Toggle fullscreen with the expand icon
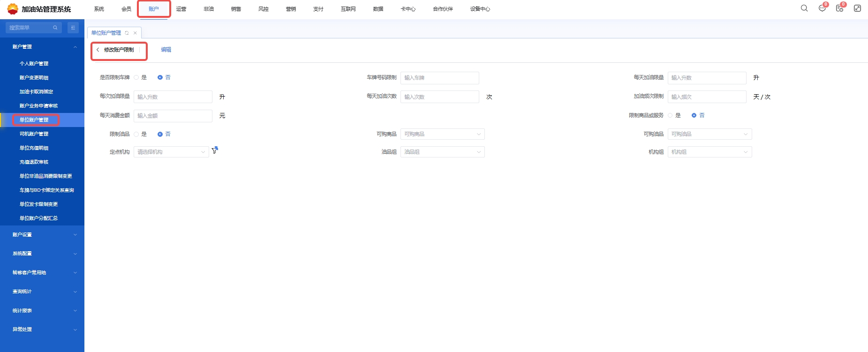The image size is (868, 352). tap(857, 8)
